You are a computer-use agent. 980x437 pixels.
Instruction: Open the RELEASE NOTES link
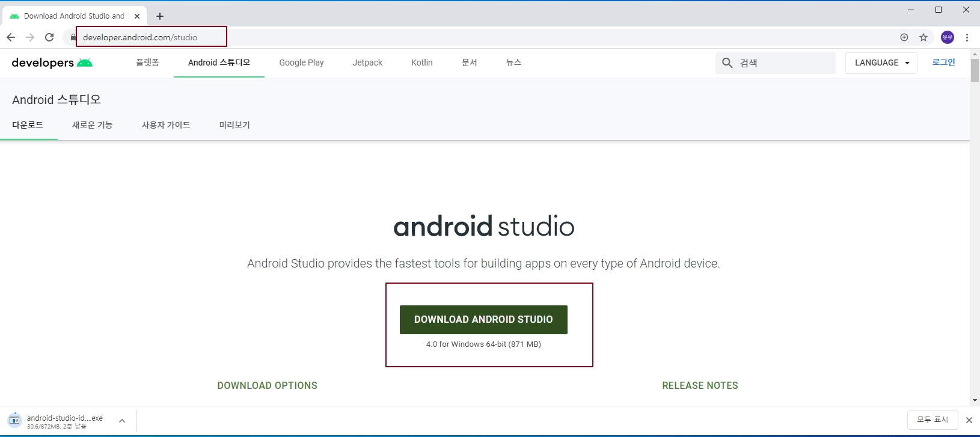tap(700, 386)
